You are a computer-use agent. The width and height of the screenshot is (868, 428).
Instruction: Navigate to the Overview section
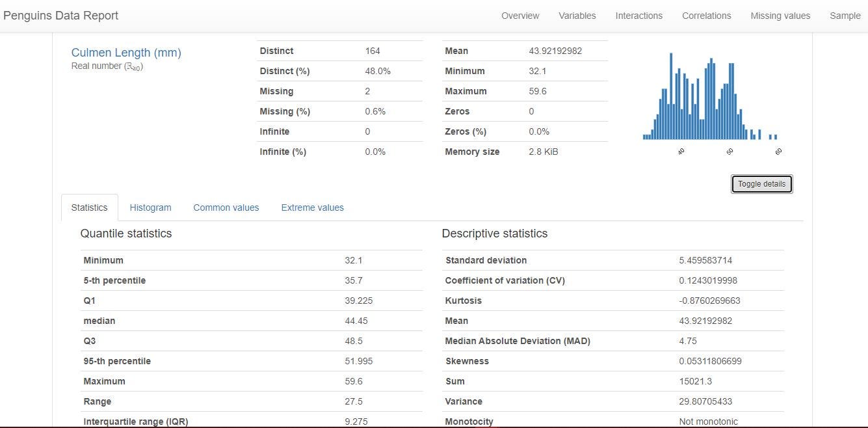pos(520,15)
